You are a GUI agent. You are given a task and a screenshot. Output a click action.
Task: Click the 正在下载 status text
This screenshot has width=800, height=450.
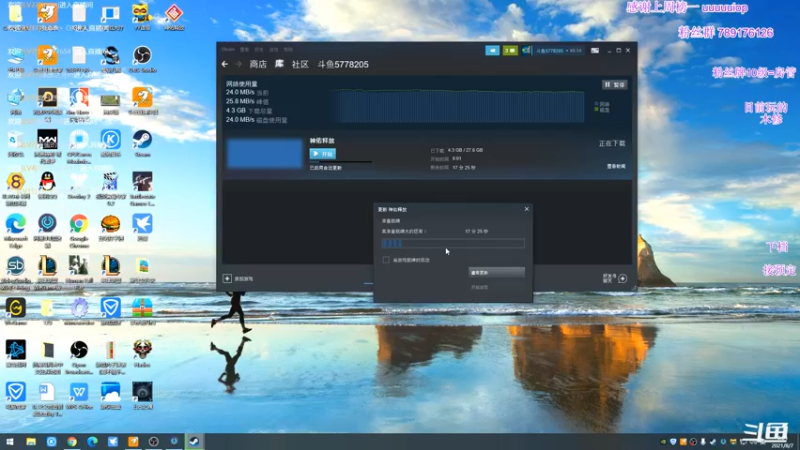612,143
